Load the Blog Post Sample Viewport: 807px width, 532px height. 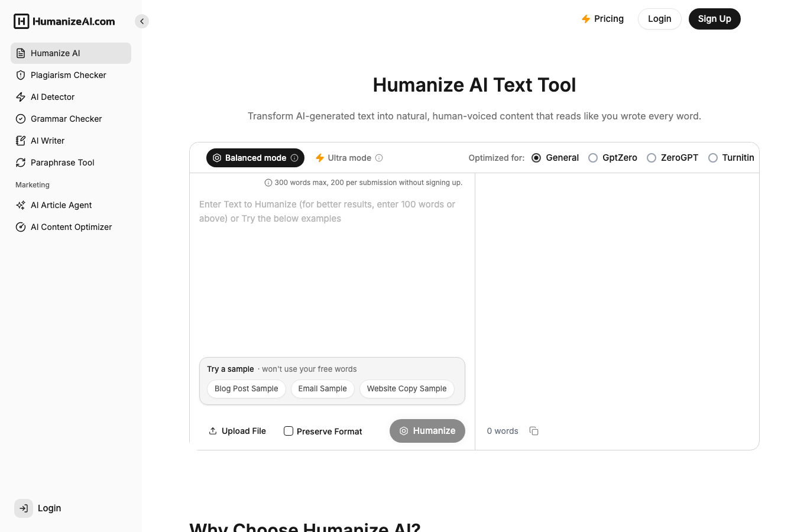pyautogui.click(x=247, y=388)
